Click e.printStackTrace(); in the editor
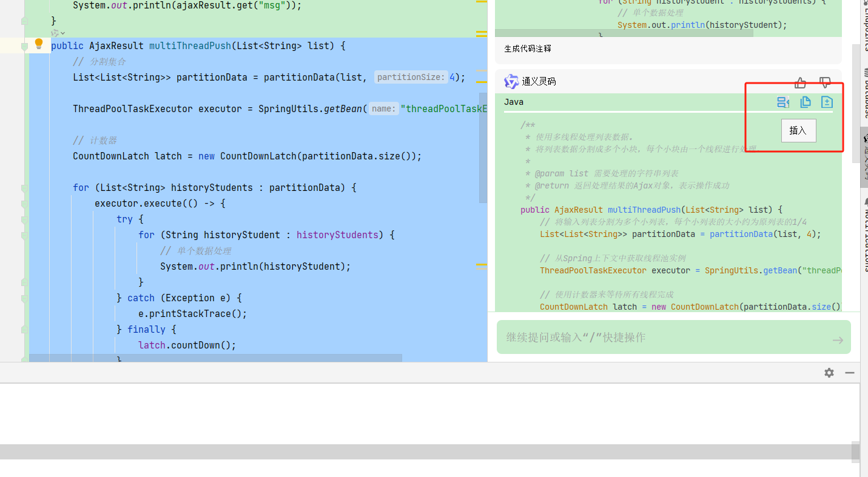 pyautogui.click(x=193, y=314)
